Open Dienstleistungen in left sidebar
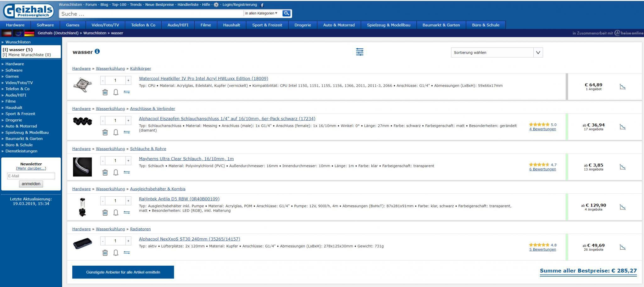The image size is (644, 287). point(21,151)
